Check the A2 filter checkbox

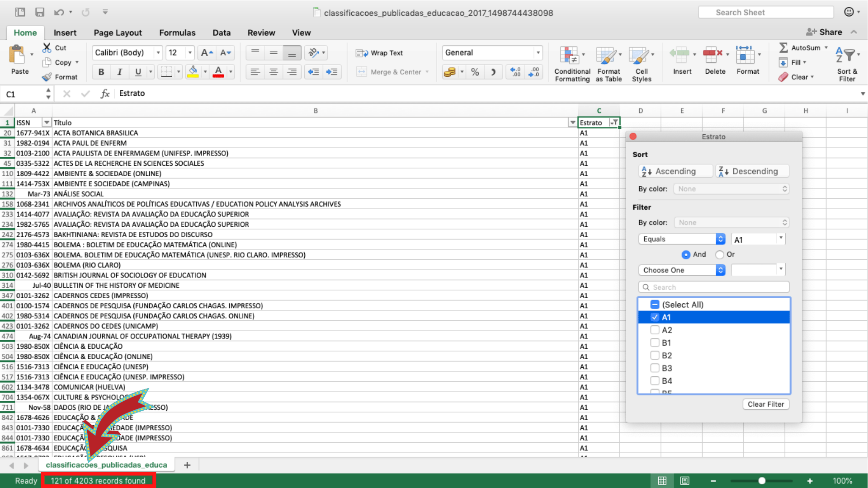[x=655, y=330]
